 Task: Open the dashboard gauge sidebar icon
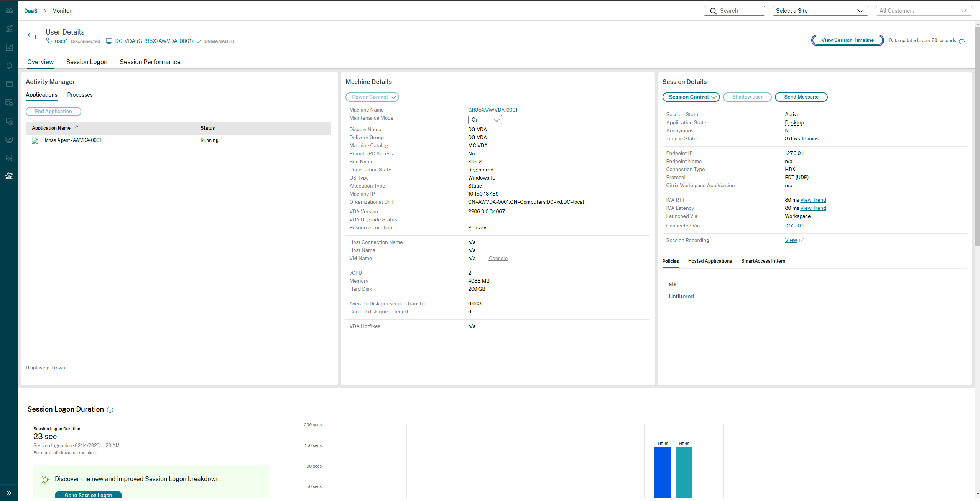9,10
